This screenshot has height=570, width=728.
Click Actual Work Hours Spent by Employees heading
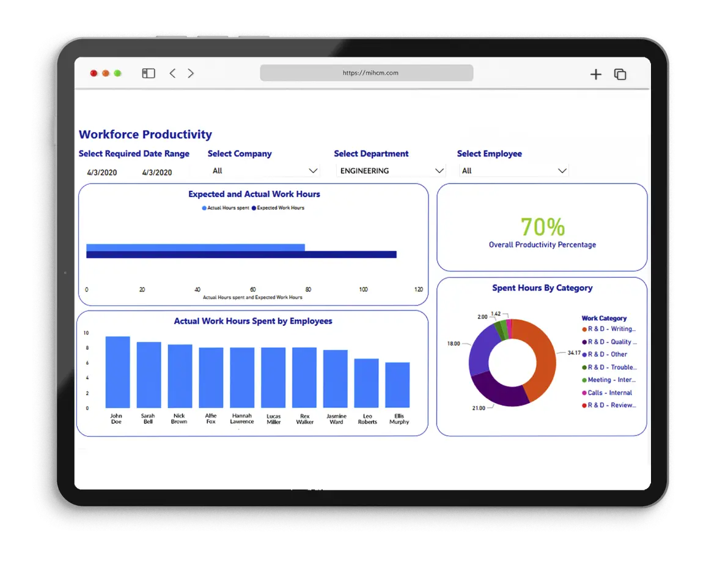253,321
